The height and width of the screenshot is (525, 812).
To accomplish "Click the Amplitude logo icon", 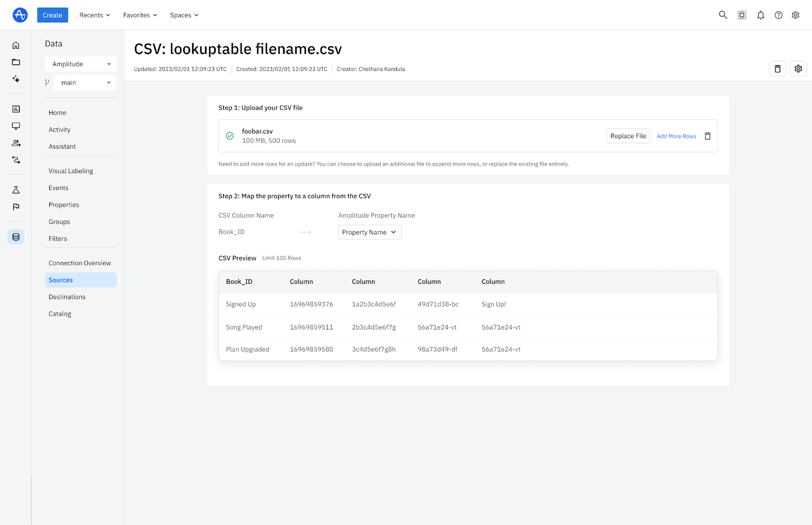I will [x=20, y=15].
